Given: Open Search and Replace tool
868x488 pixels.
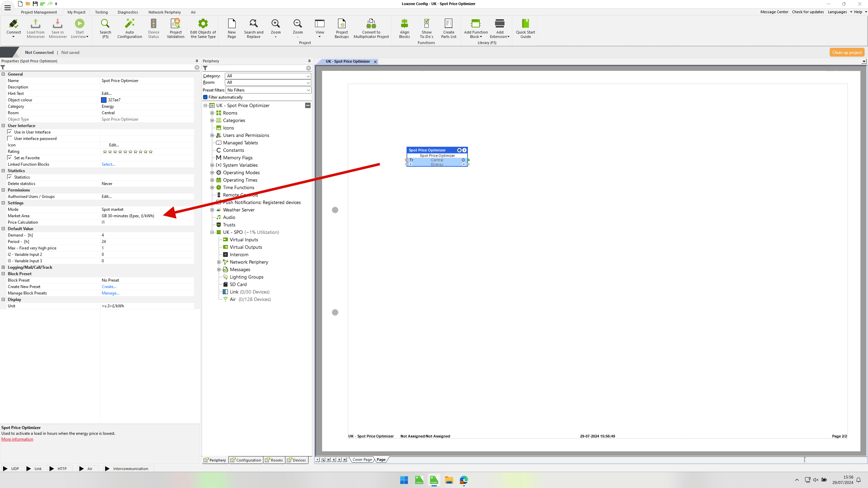Looking at the screenshot, I should (x=253, y=24).
